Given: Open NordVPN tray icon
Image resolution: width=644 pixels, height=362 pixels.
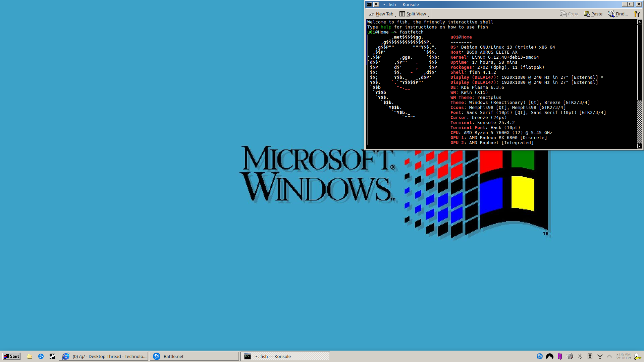Looking at the screenshot, I should click(550, 356).
